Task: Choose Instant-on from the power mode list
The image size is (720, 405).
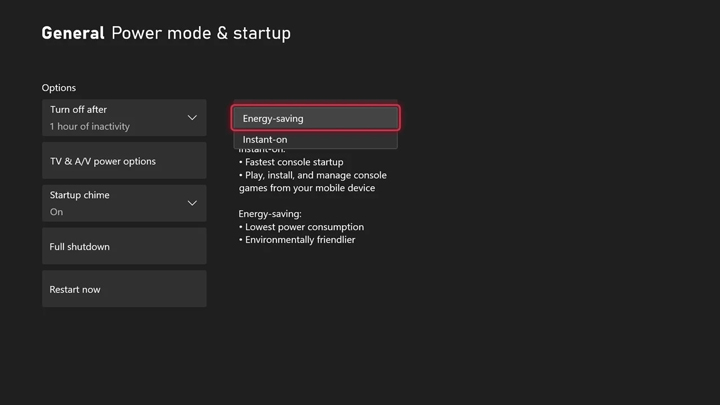Action: click(315, 140)
